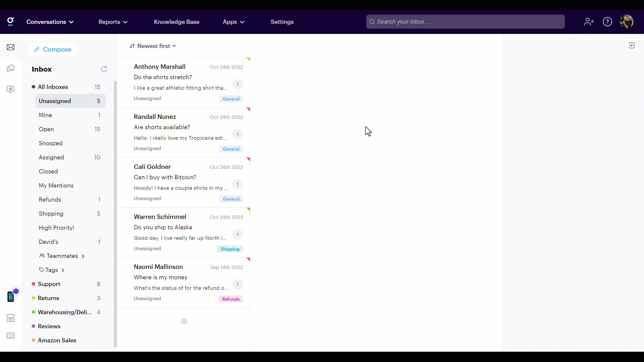Viewport: 644px width, 362px height.
Task: Go to Knowledge Base tab
Action: coord(177,22)
